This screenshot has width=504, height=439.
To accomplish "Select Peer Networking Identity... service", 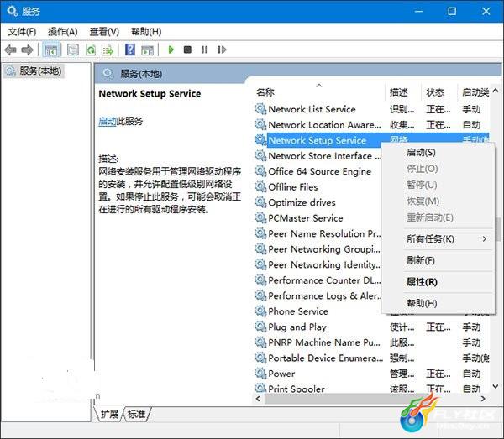I will pyautogui.click(x=324, y=264).
